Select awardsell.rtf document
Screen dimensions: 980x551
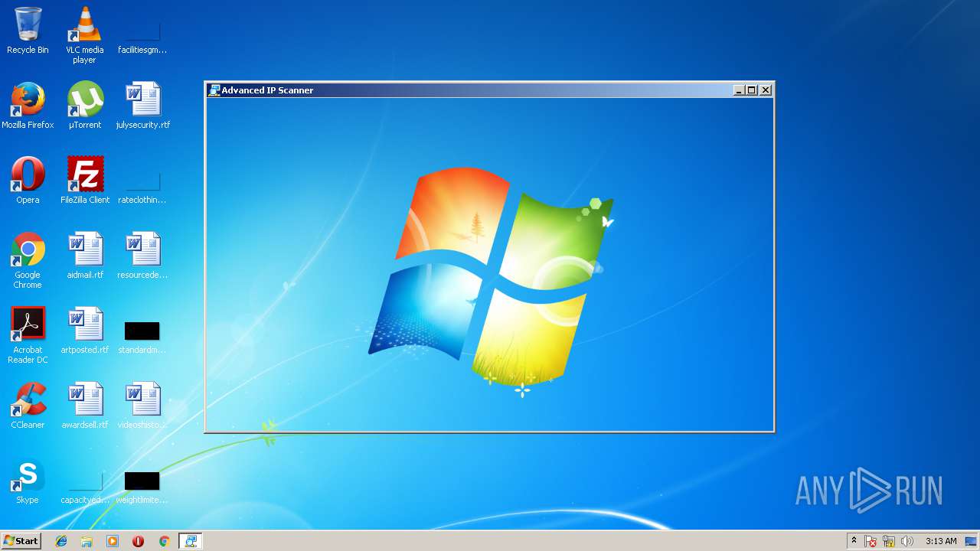click(x=85, y=406)
